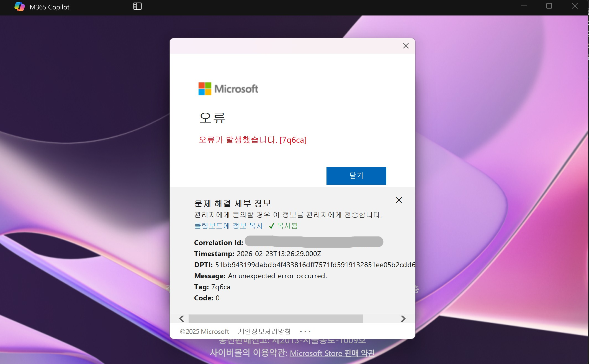Click the ©2025 Microsoft footer text
This screenshot has height=364, width=589.
tap(204, 331)
